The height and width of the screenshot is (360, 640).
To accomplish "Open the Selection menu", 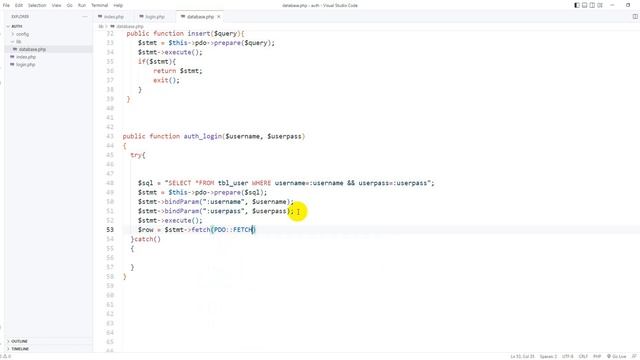I will [x=37, y=5].
